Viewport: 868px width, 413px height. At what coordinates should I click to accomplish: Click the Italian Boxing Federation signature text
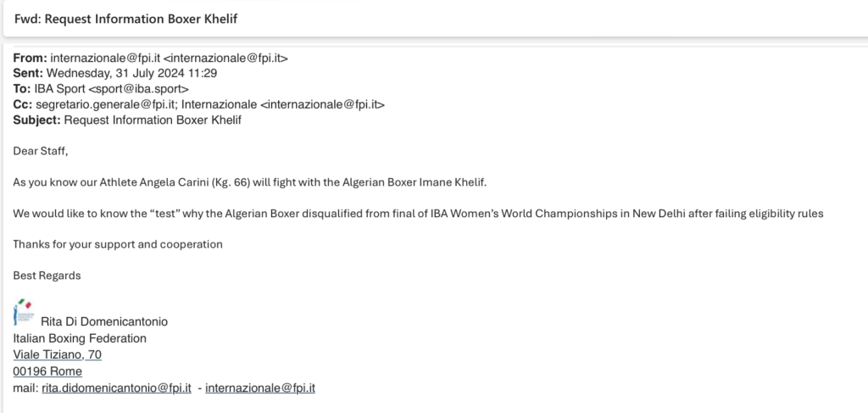pyautogui.click(x=80, y=338)
